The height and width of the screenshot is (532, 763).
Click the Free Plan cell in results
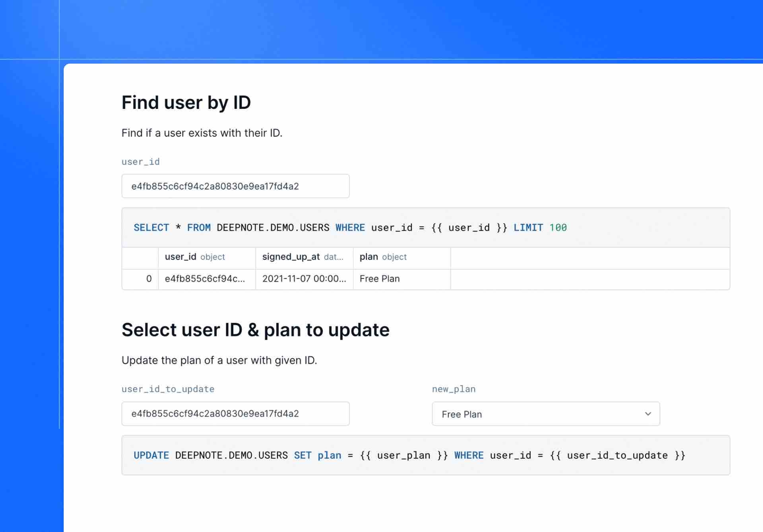point(379,279)
